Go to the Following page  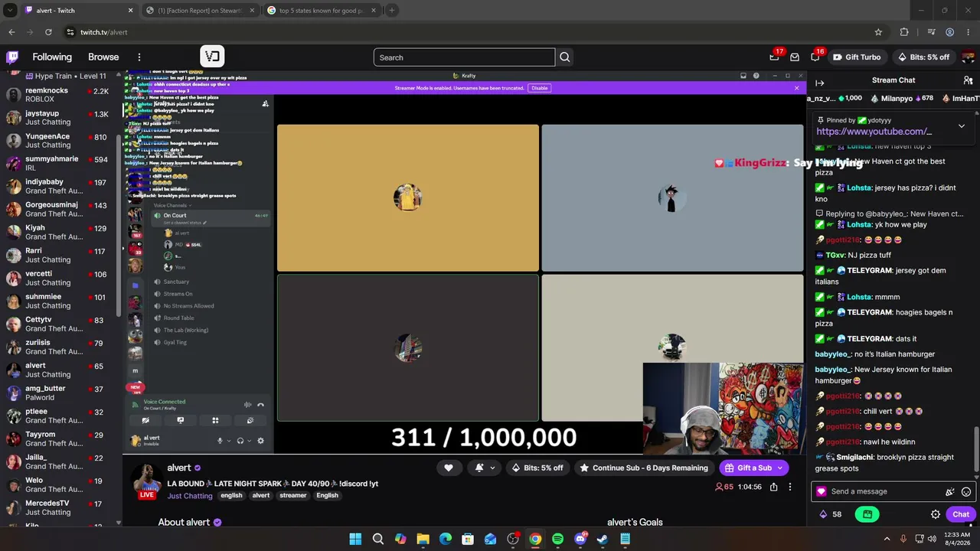click(52, 57)
